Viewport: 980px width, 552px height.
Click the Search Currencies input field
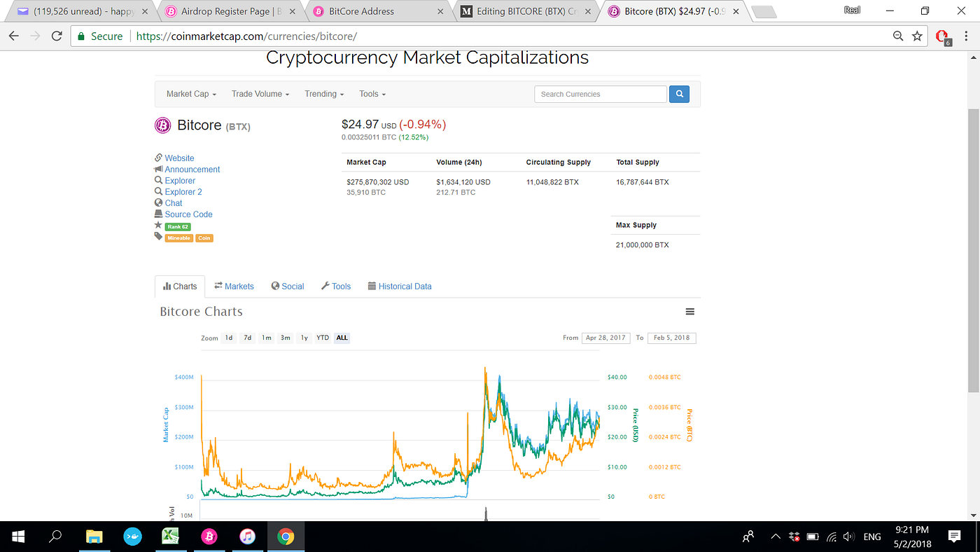[x=601, y=94]
